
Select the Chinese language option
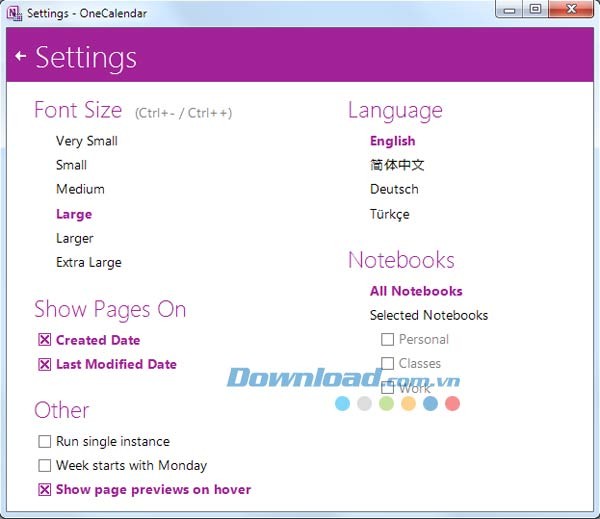point(397,165)
